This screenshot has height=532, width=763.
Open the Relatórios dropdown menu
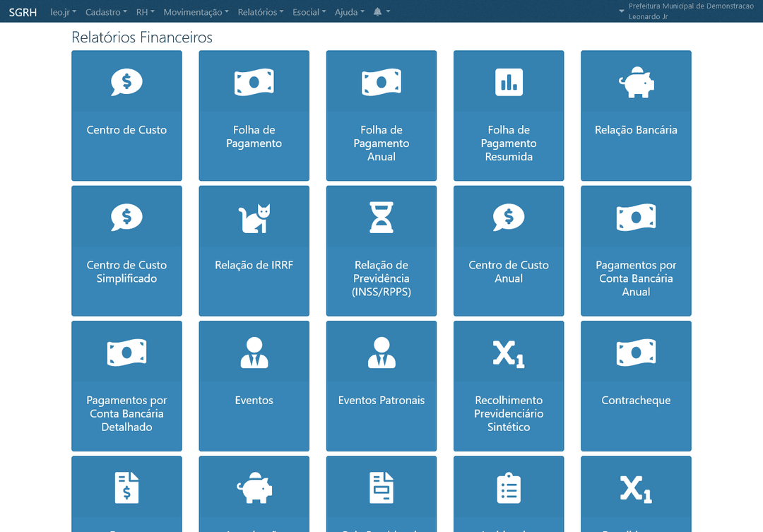coord(260,12)
